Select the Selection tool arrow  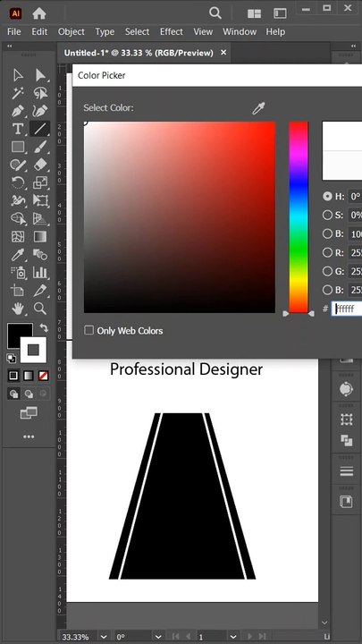click(x=18, y=75)
